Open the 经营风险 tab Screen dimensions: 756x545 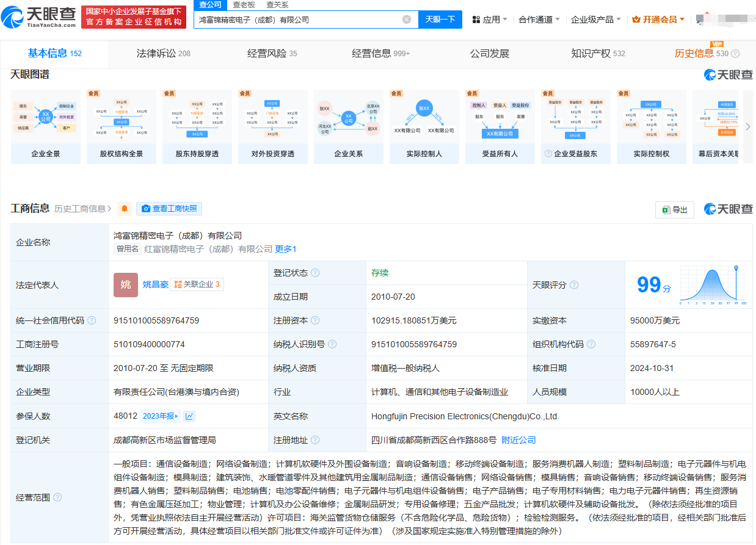(x=272, y=54)
